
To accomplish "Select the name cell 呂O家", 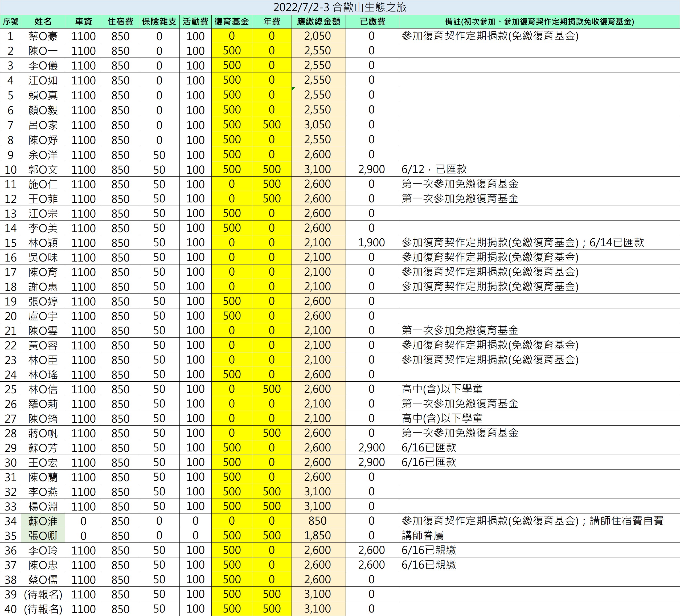I will [x=43, y=124].
